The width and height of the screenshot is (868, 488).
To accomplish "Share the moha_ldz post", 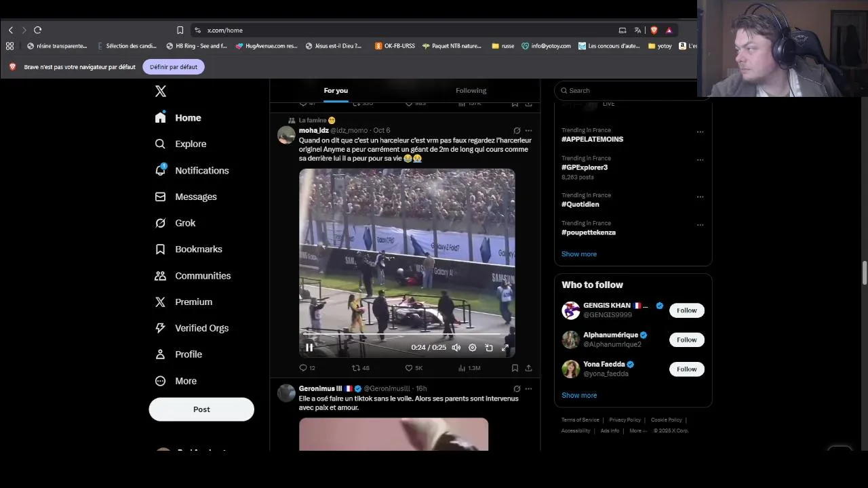I will pos(528,368).
